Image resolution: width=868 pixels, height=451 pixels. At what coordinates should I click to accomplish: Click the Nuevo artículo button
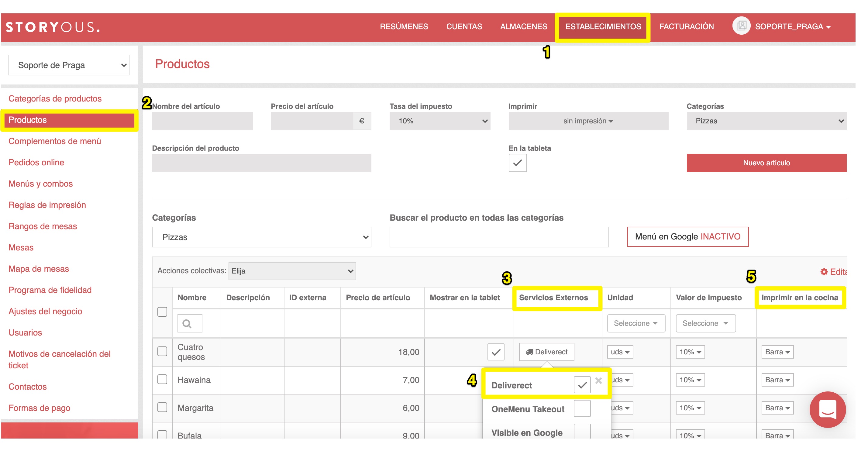click(766, 163)
